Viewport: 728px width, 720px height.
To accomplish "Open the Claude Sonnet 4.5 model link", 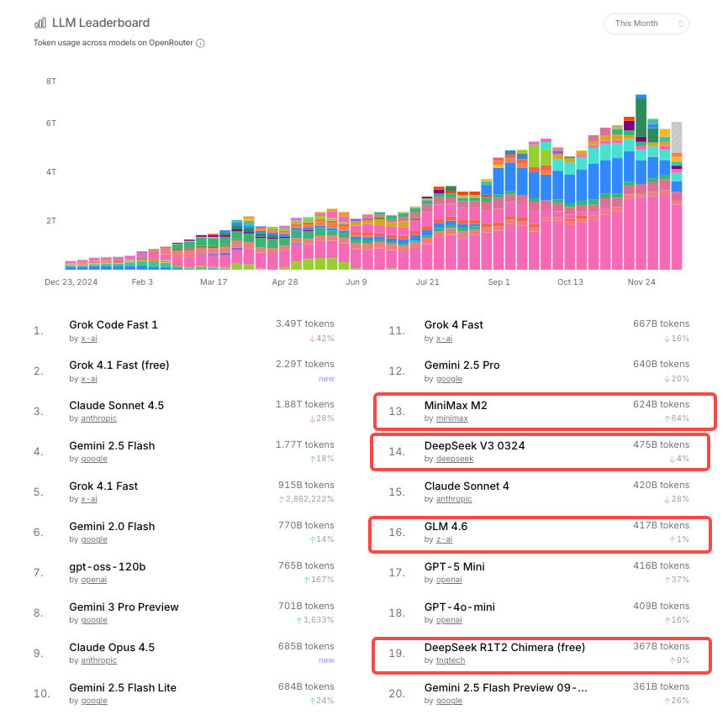I will pos(116,405).
